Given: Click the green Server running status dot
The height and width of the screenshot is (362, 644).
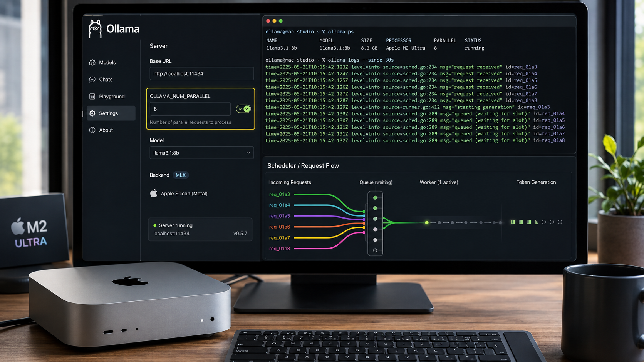Looking at the screenshot, I should point(155,225).
